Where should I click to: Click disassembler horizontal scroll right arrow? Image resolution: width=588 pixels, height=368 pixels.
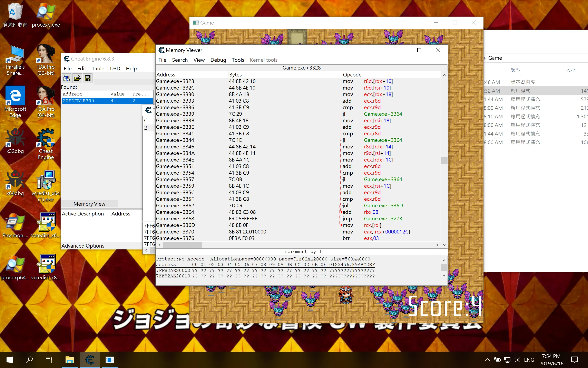[437, 245]
